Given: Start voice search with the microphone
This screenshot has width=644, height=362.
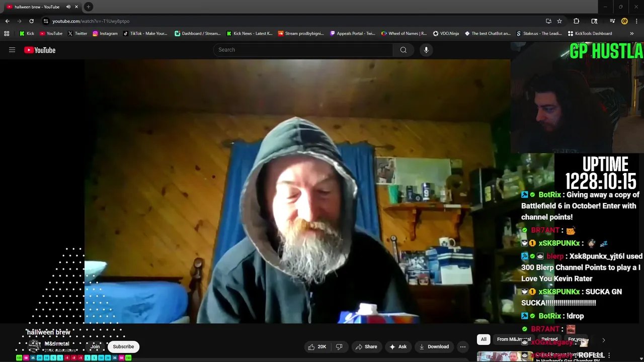Looking at the screenshot, I should [x=426, y=50].
